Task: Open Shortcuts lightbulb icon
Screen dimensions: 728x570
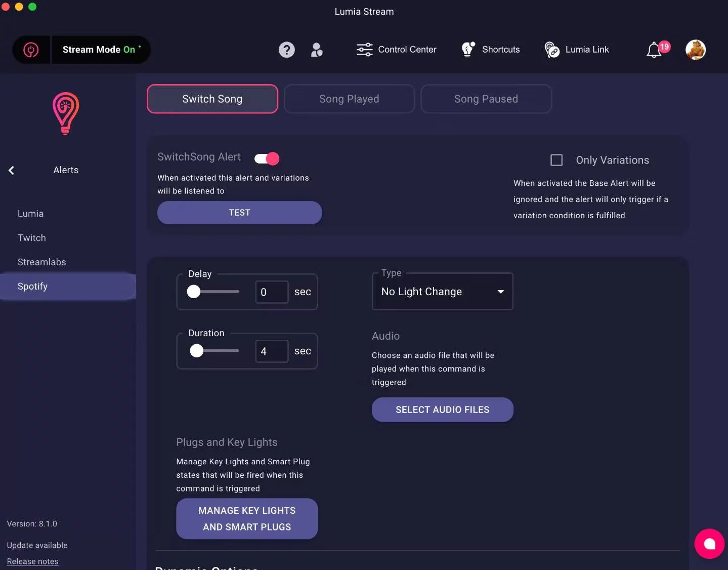Action: click(x=468, y=50)
